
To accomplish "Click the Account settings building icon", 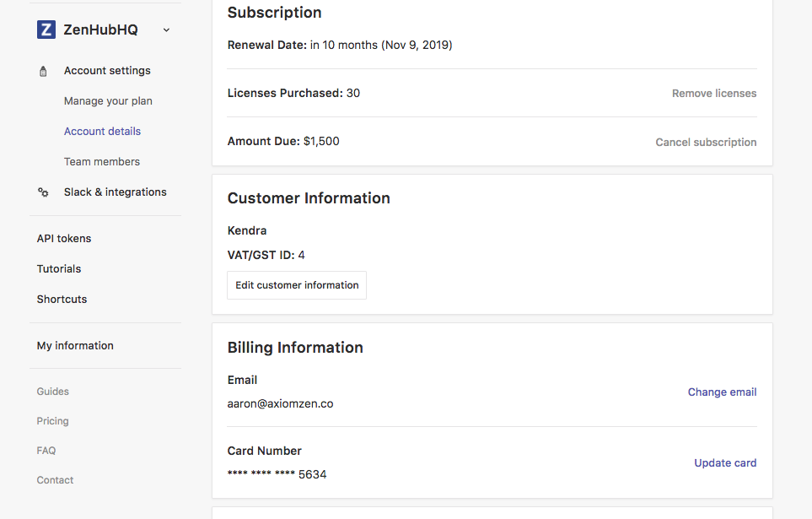I will pos(43,72).
